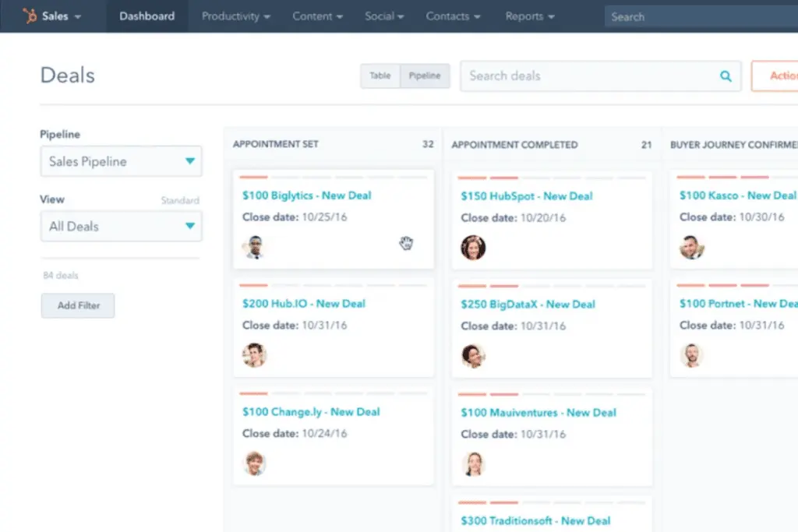Viewport: 798px width, 532px height.
Task: Open the $100 Change.ly deal link
Action: (311, 412)
